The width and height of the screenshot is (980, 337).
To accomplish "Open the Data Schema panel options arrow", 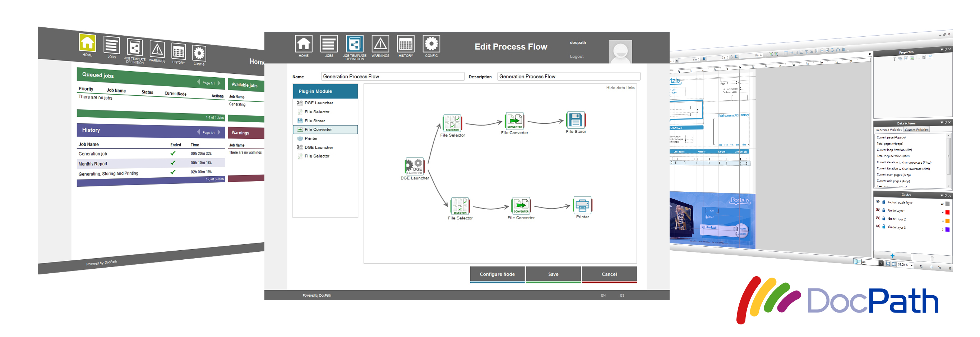I will [x=942, y=123].
